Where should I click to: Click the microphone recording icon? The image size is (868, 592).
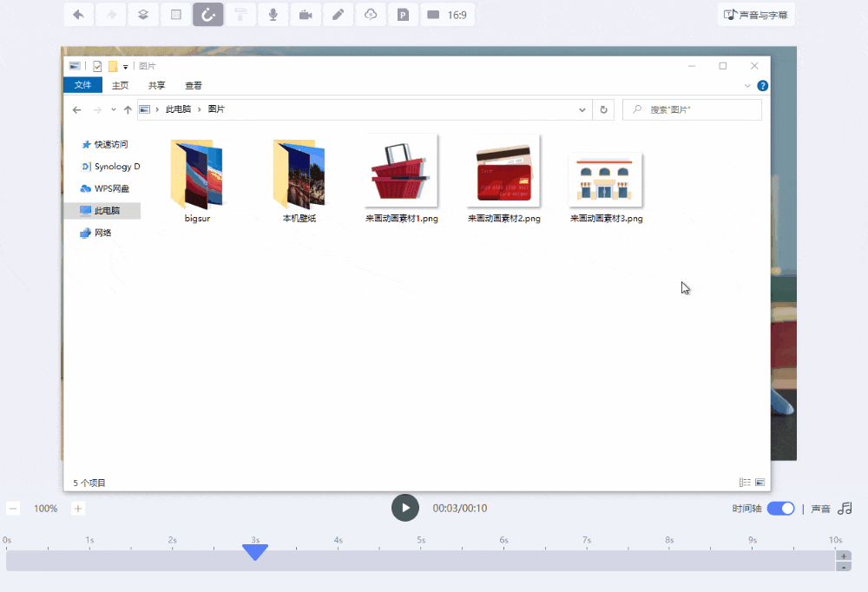click(273, 15)
